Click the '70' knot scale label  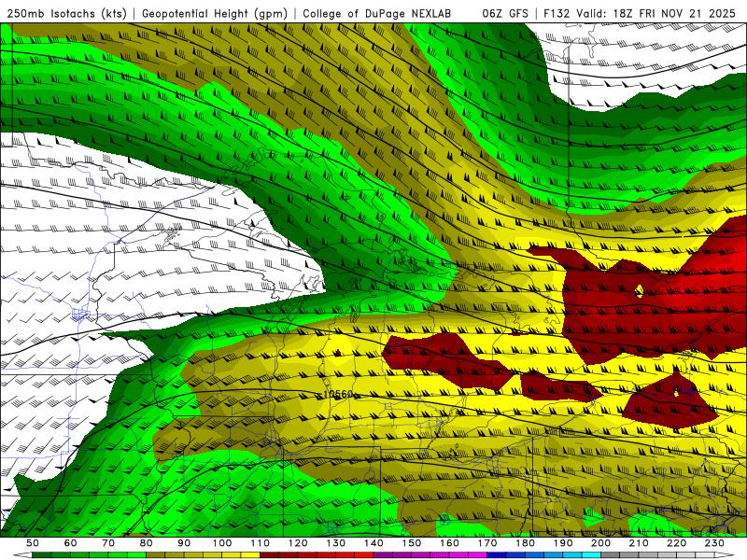(108, 543)
